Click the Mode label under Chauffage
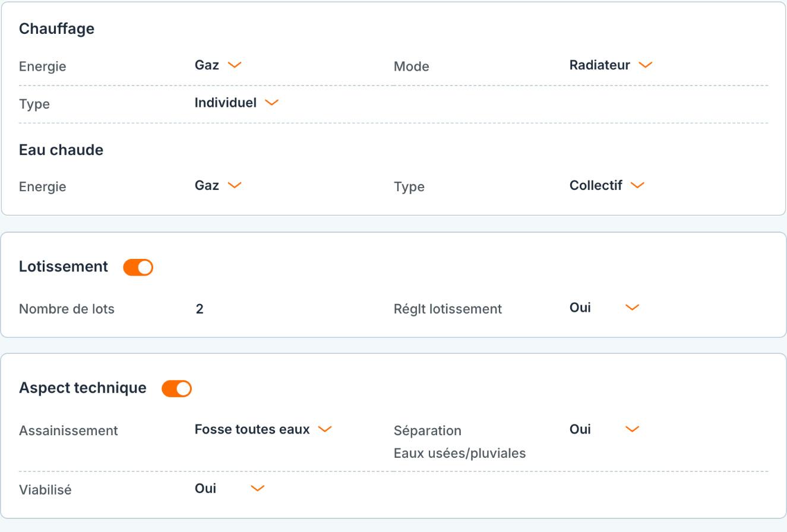 (412, 66)
